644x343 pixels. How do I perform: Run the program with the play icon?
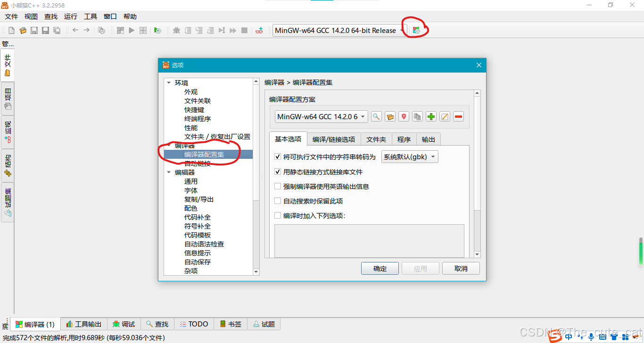[x=132, y=30]
